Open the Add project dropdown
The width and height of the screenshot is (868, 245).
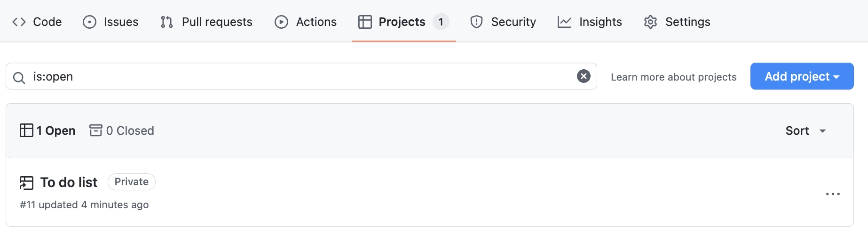click(x=802, y=76)
